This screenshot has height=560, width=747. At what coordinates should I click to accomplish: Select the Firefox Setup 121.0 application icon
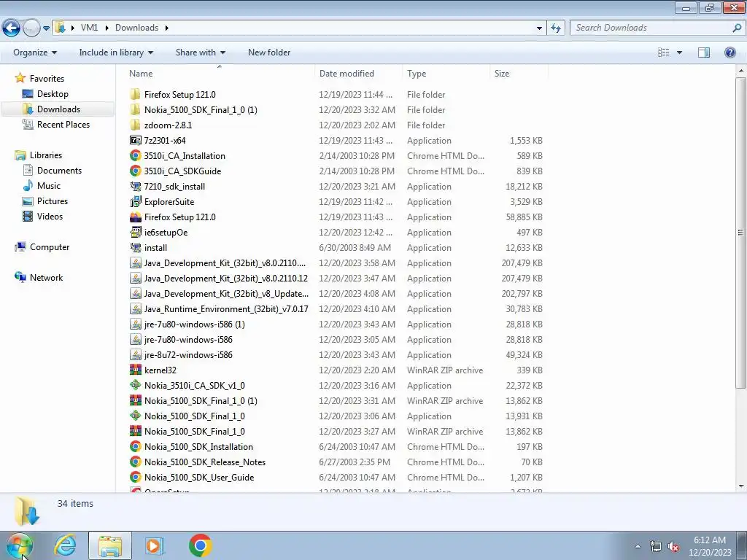[x=135, y=217]
